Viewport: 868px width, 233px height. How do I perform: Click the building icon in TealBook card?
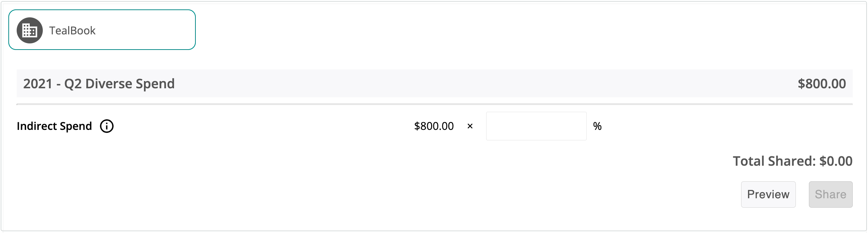pos(30,30)
